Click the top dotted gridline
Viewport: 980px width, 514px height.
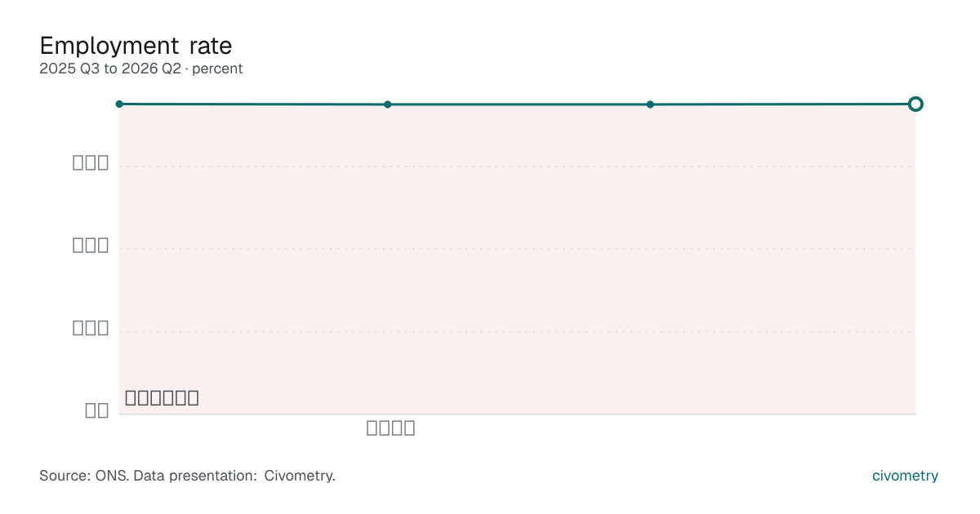[517, 166]
